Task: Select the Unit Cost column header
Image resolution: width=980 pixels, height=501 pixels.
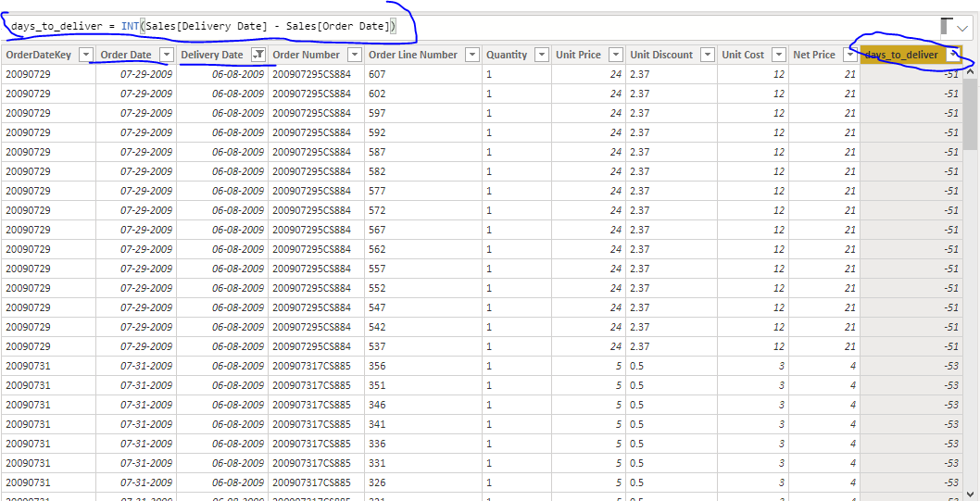Action: tap(752, 55)
